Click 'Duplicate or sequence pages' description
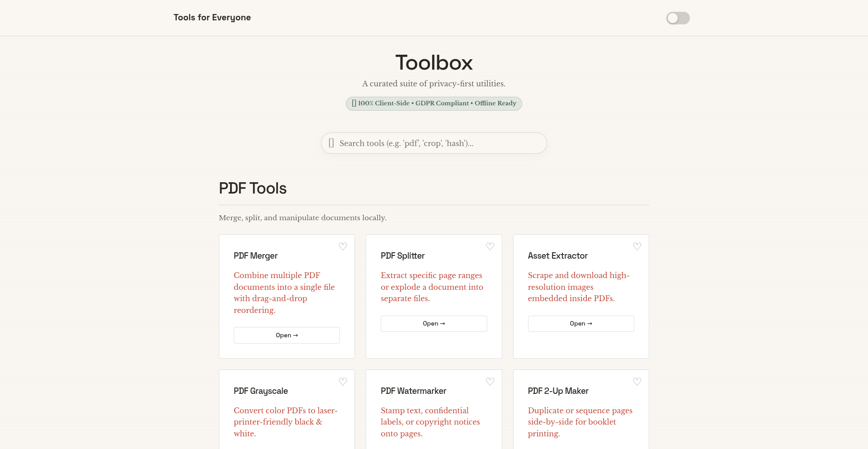Viewport: 868px width, 449px height. click(x=580, y=422)
